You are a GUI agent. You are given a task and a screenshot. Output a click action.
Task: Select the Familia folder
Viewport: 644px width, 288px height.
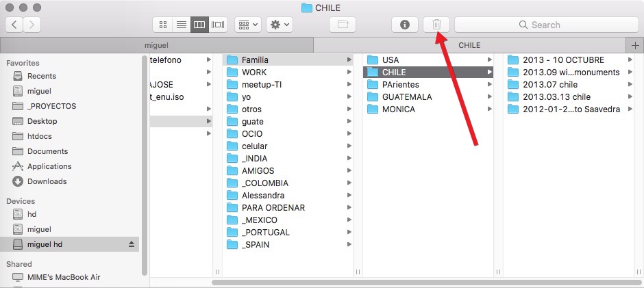point(288,60)
